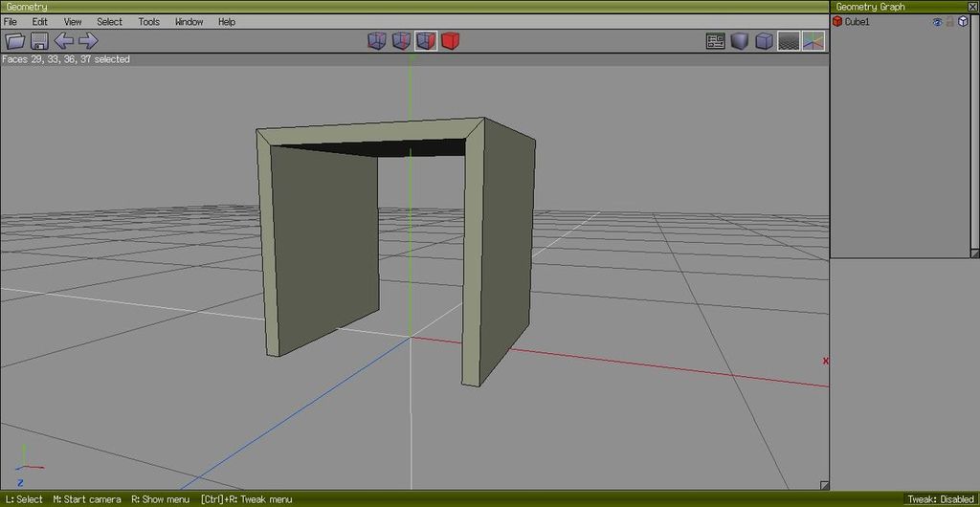Click the Undo left arrow icon
This screenshot has width=980, height=507.
coord(64,41)
